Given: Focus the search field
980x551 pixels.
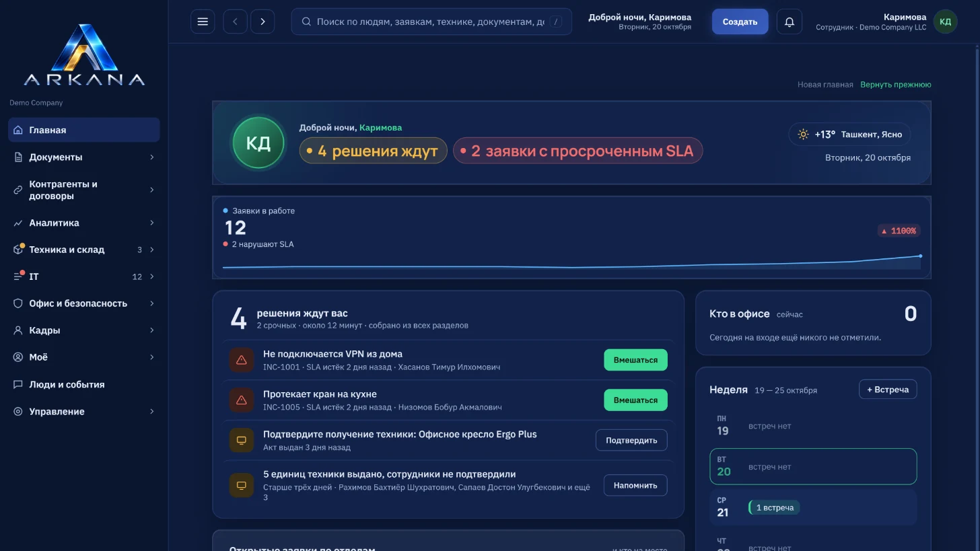Looking at the screenshot, I should click(431, 22).
